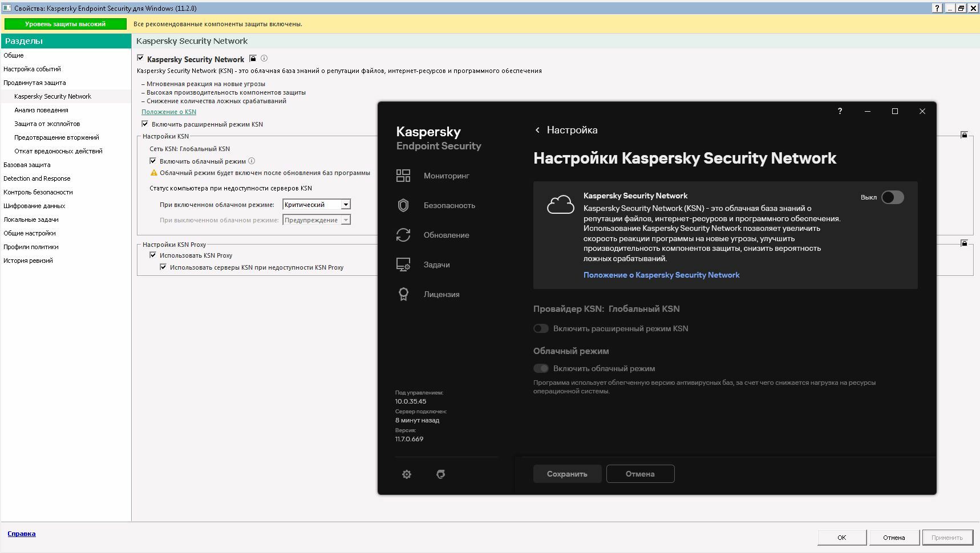Screen dimensions: 980x553
Task: Click properties window title bar icon
Action: (x=7, y=8)
